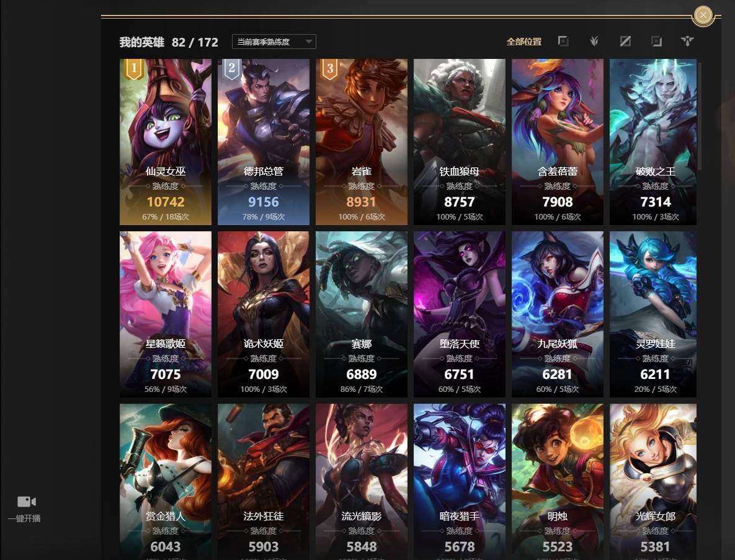Filter heroes by Jungle position icon
This screenshot has height=560, width=735.
point(594,41)
